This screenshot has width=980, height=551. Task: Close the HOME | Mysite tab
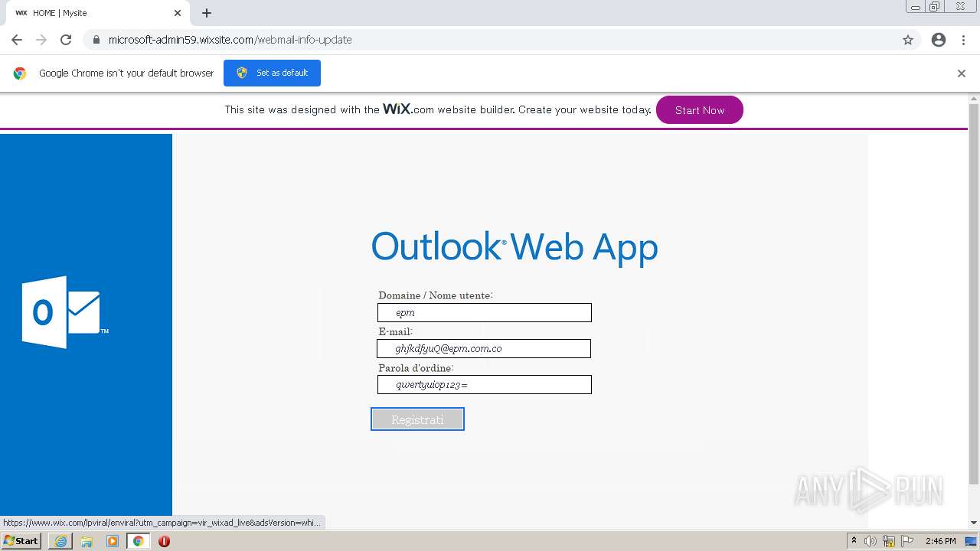point(178,13)
